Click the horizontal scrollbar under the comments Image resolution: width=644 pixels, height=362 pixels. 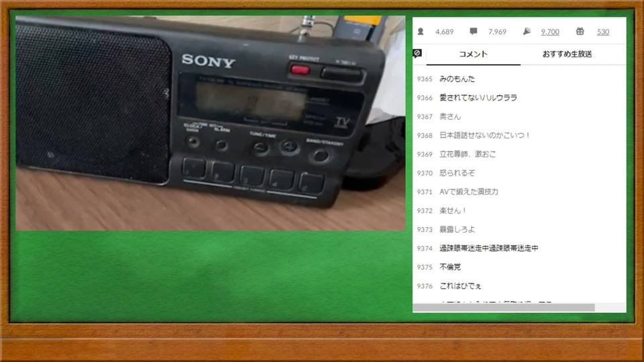pos(504,308)
